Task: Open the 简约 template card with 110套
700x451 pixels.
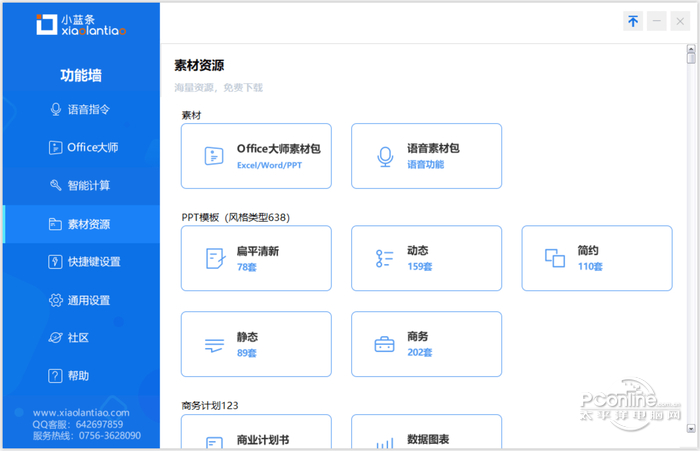Action: pyautogui.click(x=597, y=258)
